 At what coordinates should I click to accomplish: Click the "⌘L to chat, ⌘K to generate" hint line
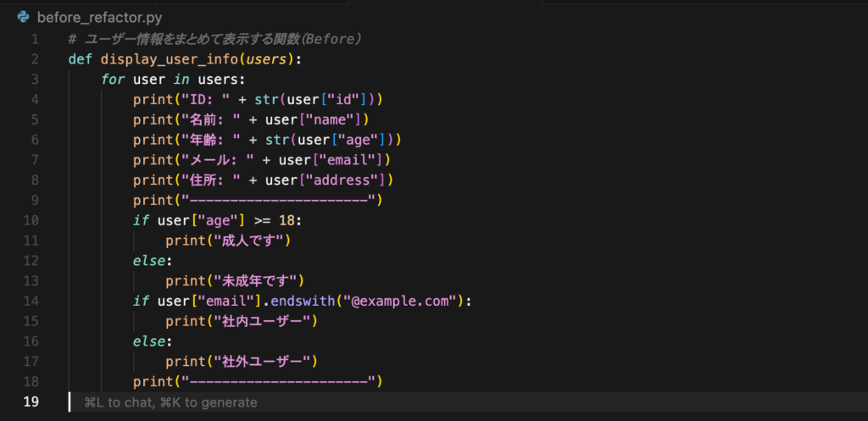(170, 402)
